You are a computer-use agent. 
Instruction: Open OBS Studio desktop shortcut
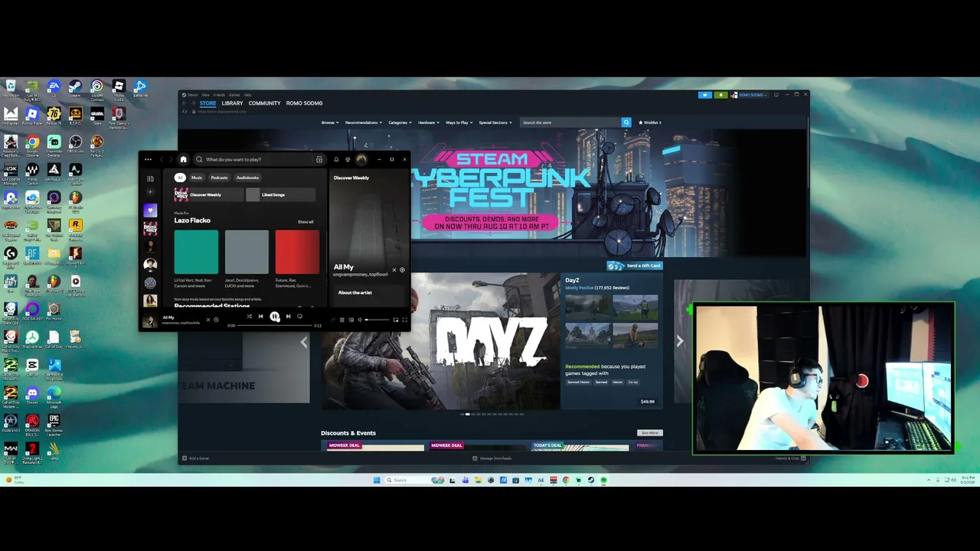point(75,145)
